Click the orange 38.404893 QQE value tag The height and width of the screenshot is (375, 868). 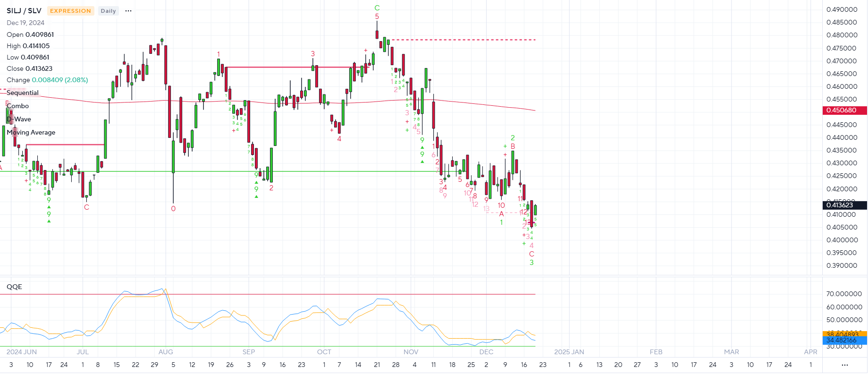tap(844, 334)
